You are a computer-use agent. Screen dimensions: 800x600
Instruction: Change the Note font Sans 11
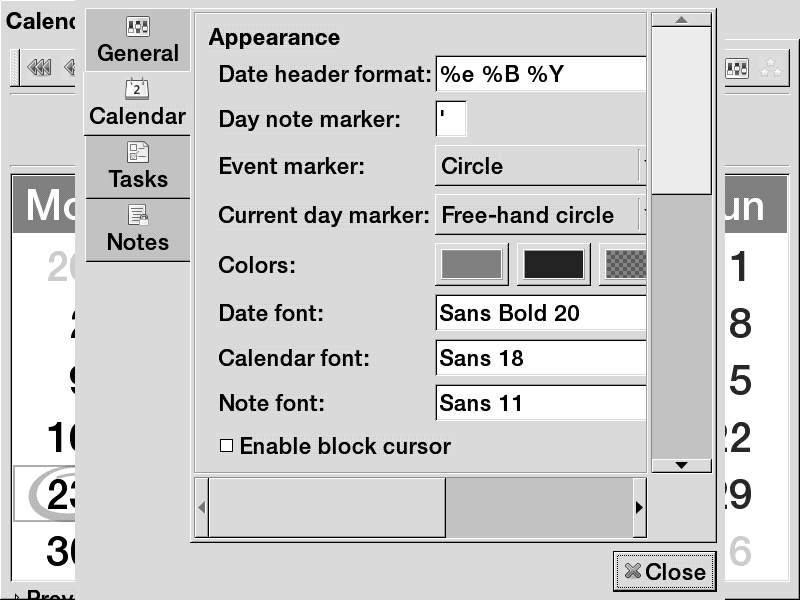point(540,403)
